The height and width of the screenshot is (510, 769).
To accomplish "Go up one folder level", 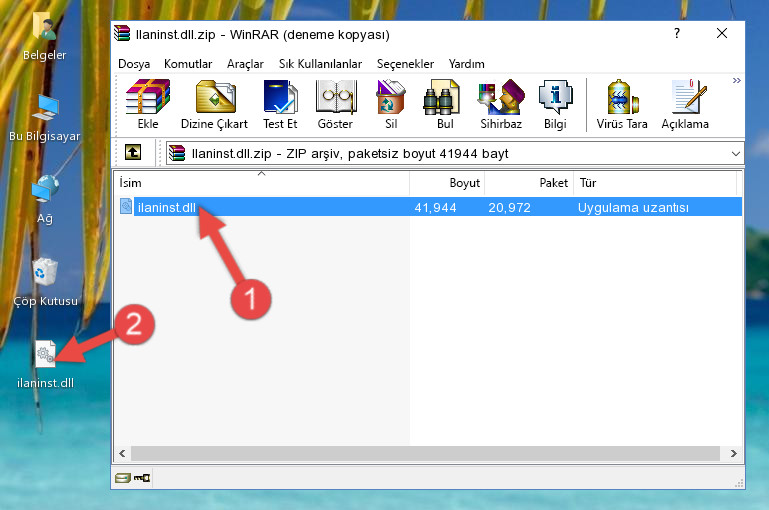I will [x=132, y=152].
